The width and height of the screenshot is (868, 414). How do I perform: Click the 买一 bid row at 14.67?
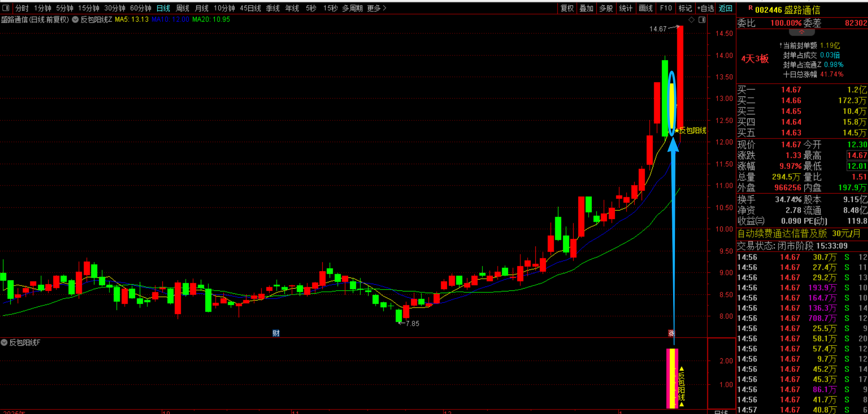point(802,90)
